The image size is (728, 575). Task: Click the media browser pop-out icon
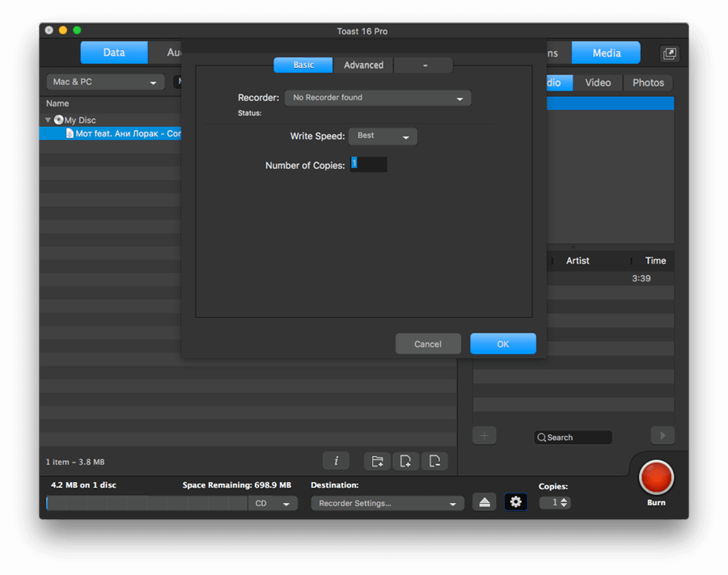tap(669, 53)
